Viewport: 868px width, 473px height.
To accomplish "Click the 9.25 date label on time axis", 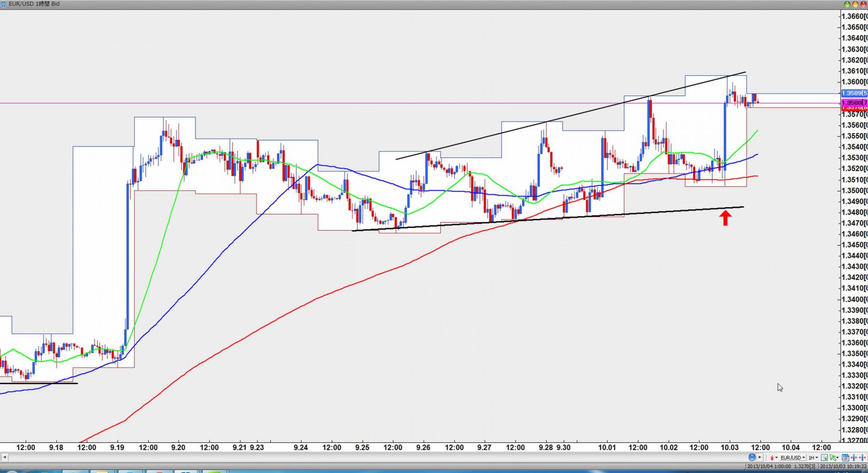I will tap(362, 447).
